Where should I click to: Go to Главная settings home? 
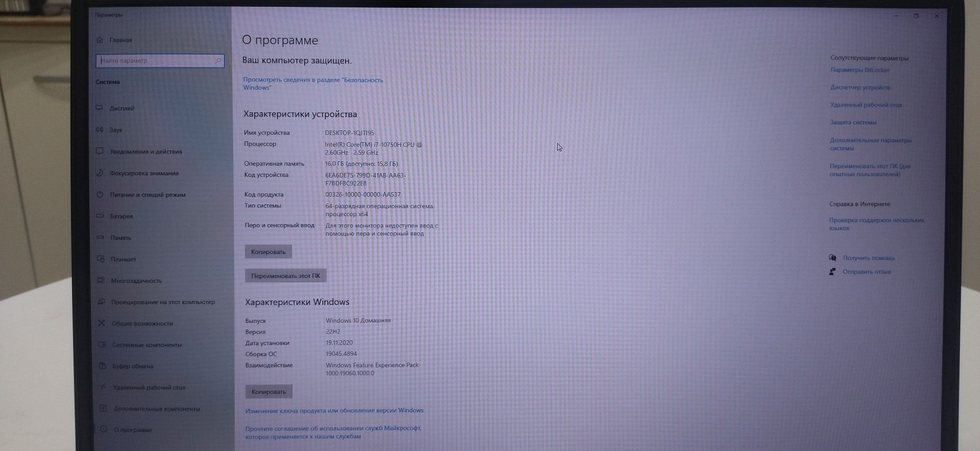coord(121,40)
